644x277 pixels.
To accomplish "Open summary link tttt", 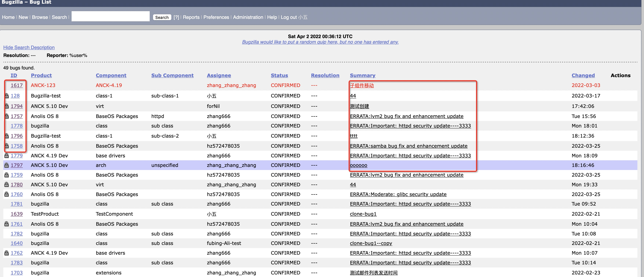I will coord(354,136).
